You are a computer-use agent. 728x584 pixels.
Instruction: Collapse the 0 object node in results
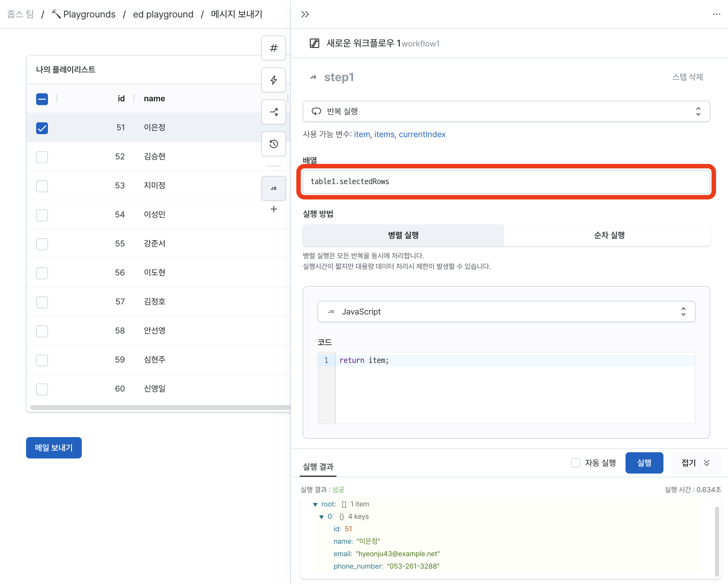321,517
